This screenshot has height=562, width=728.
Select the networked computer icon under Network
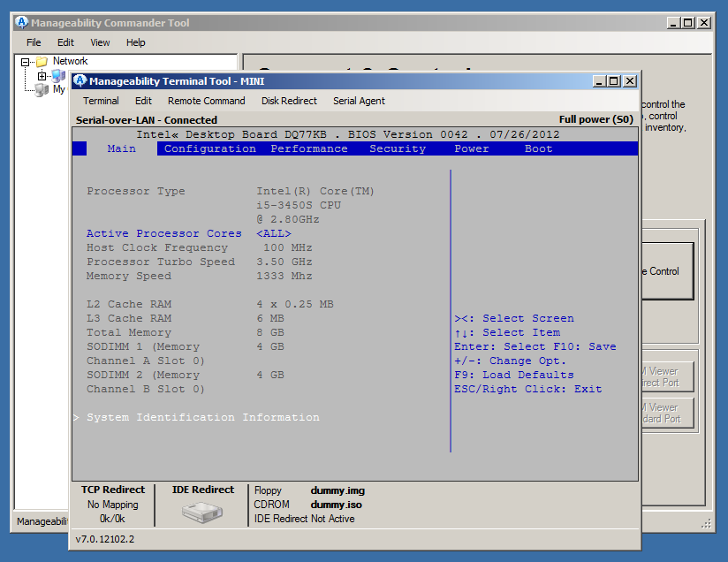pos(57,76)
